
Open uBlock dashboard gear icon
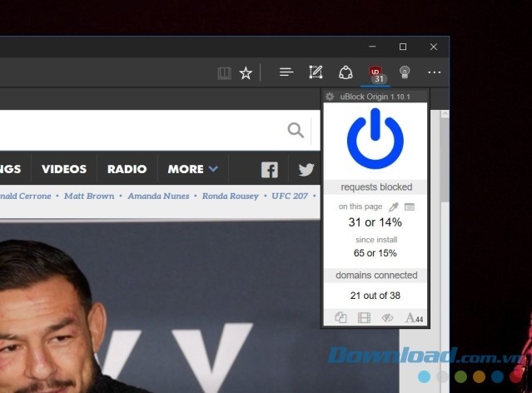coord(330,97)
